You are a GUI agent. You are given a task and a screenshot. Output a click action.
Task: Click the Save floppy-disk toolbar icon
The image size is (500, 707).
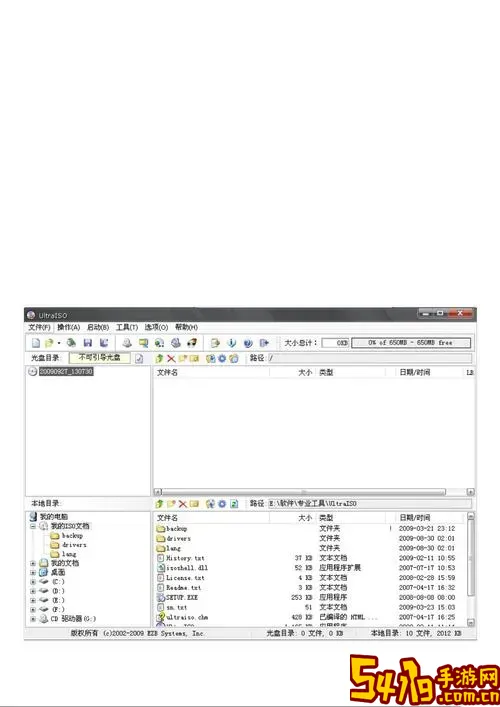(88, 343)
